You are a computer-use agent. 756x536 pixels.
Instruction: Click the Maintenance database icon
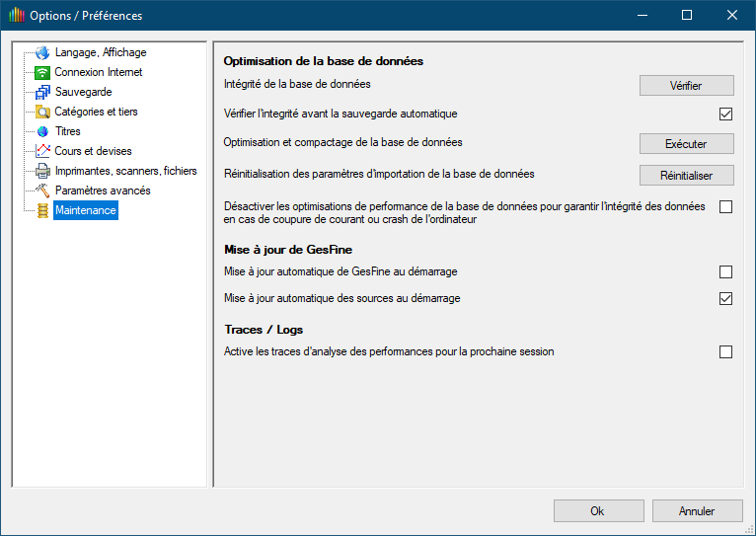41,210
